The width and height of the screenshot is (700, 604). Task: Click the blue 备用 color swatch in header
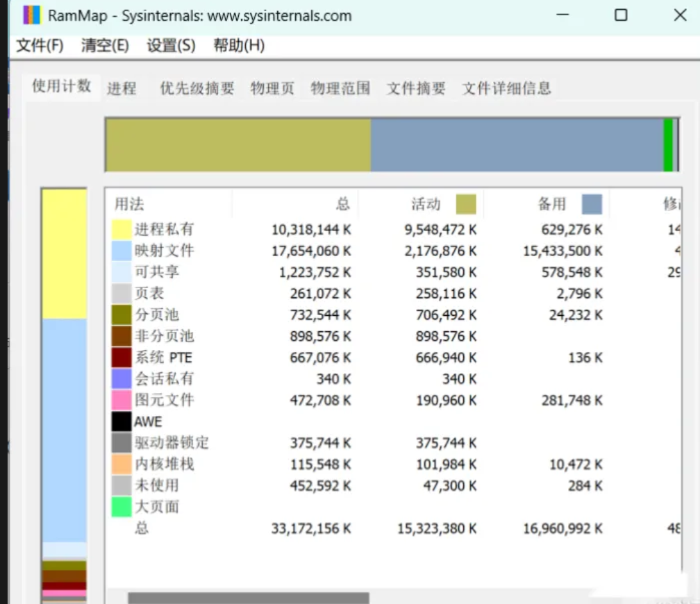point(592,204)
